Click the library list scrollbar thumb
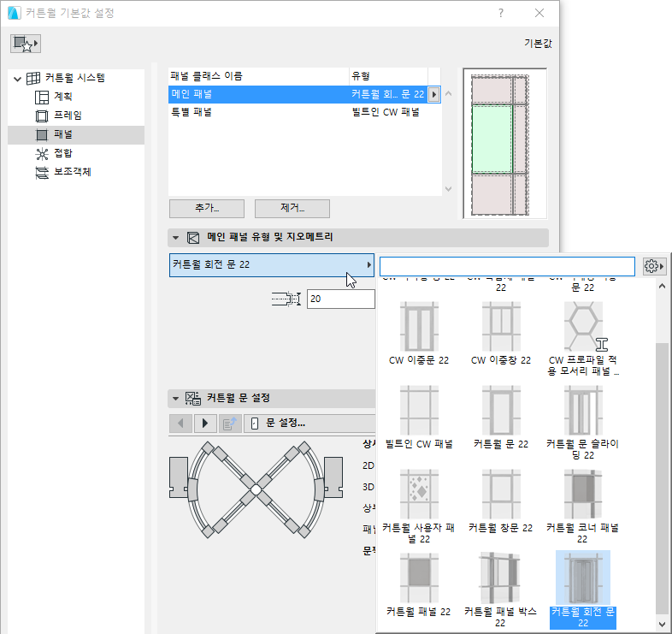The image size is (672, 634). [x=662, y=478]
